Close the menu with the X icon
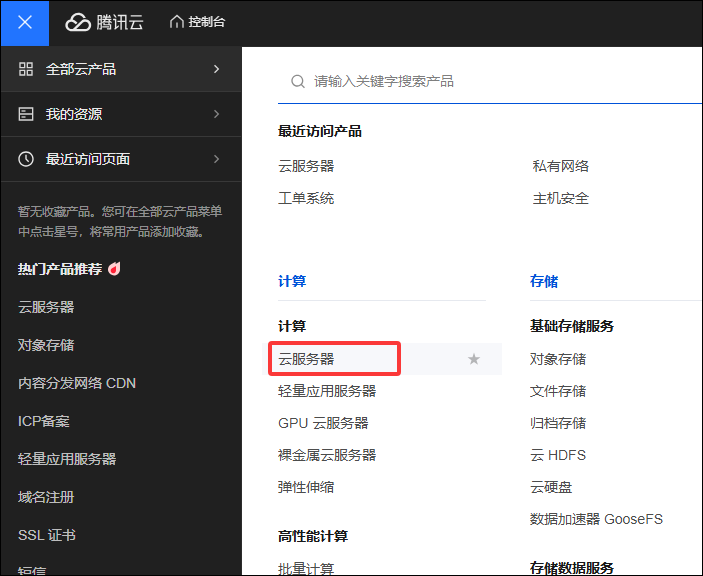Image resolution: width=703 pixels, height=576 pixels. pyautogui.click(x=25, y=22)
